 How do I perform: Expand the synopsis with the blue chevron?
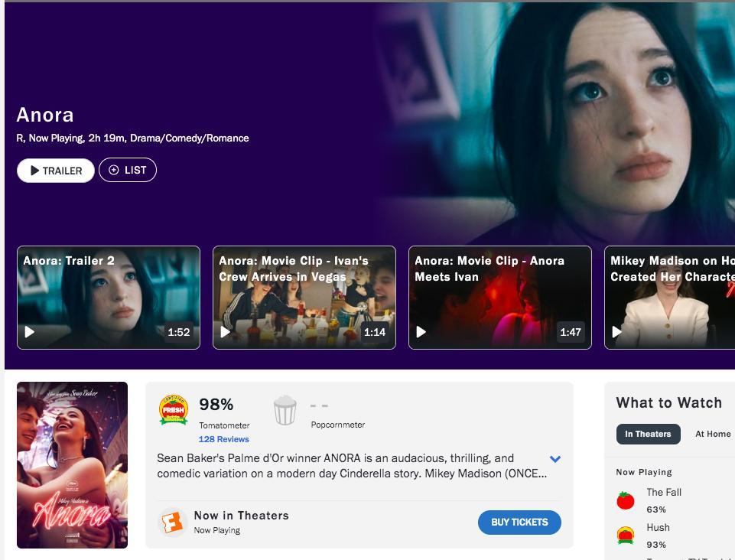coord(555,459)
